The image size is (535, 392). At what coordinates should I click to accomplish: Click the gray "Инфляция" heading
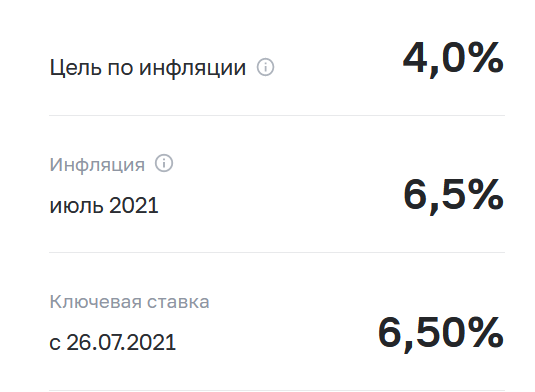pos(97,165)
